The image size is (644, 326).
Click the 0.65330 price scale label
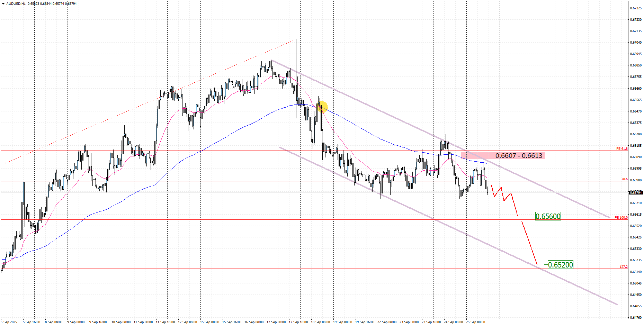(x=636, y=249)
